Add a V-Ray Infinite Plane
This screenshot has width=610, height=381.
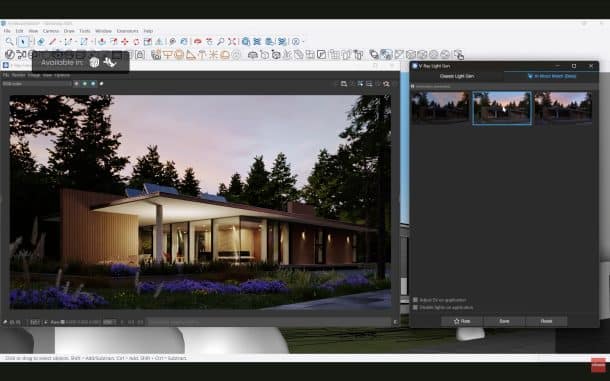(252, 55)
